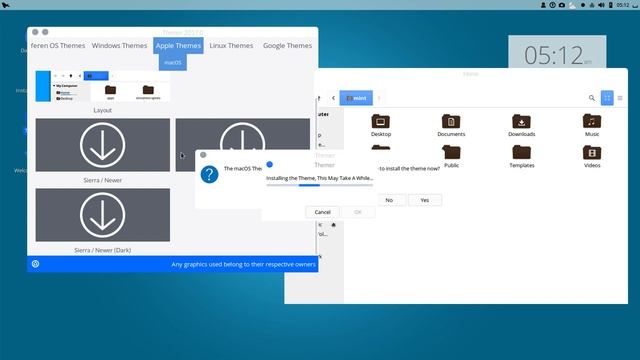
Task: Click the mint home path button
Action: tap(356, 98)
